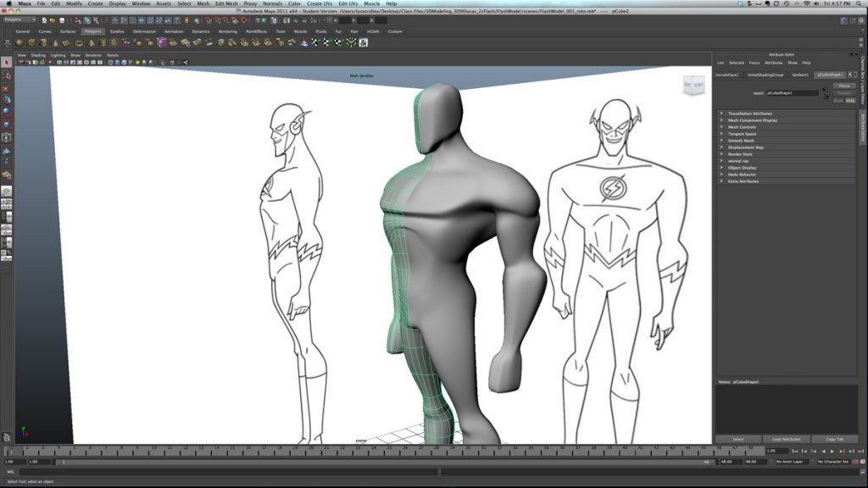Click the first red magnet snap icon
The height and width of the screenshot is (488, 868).
click(x=209, y=20)
